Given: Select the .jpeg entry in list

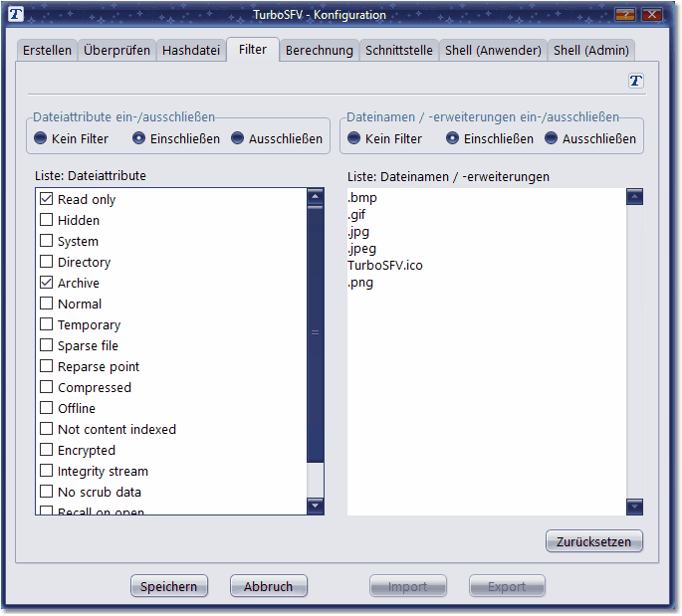Looking at the screenshot, I should coord(361,249).
